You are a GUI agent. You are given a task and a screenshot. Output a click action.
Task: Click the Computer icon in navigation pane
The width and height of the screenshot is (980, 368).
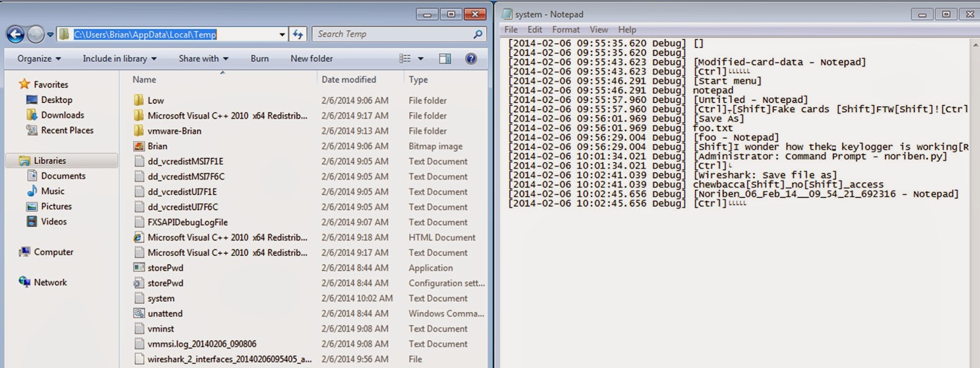tap(24, 252)
